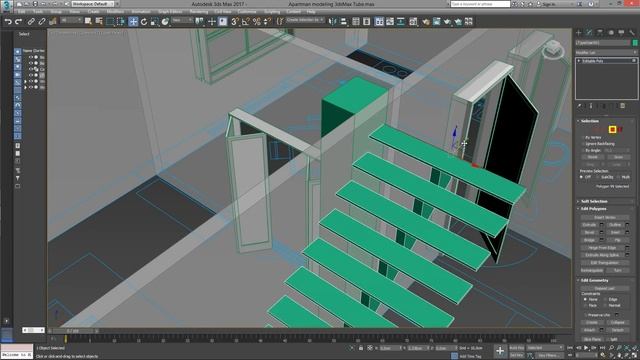This screenshot has width=640, height=360.
Task: Pick the Select Object tool
Action: (88, 22)
